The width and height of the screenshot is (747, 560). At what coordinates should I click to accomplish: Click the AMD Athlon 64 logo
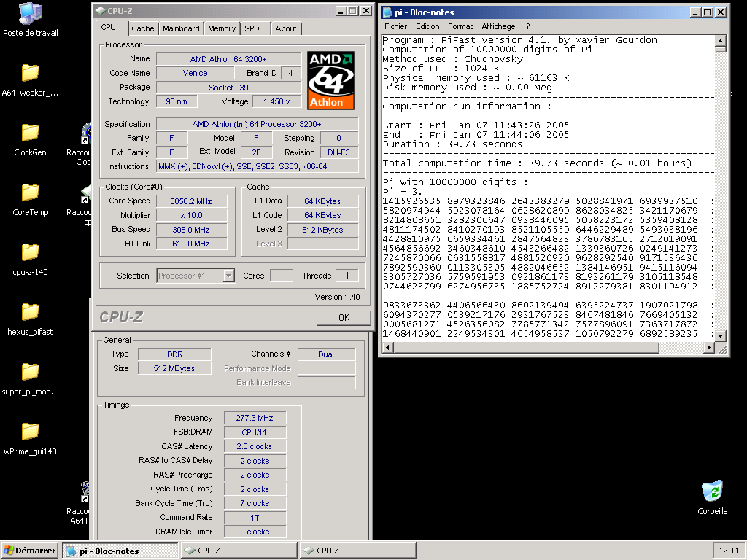pyautogui.click(x=330, y=80)
